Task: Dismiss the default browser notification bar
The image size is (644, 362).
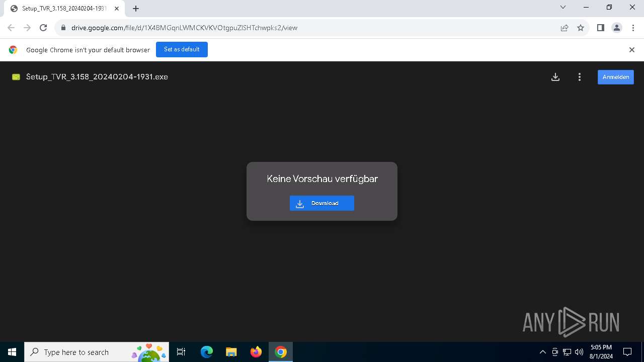Action: coord(632,50)
